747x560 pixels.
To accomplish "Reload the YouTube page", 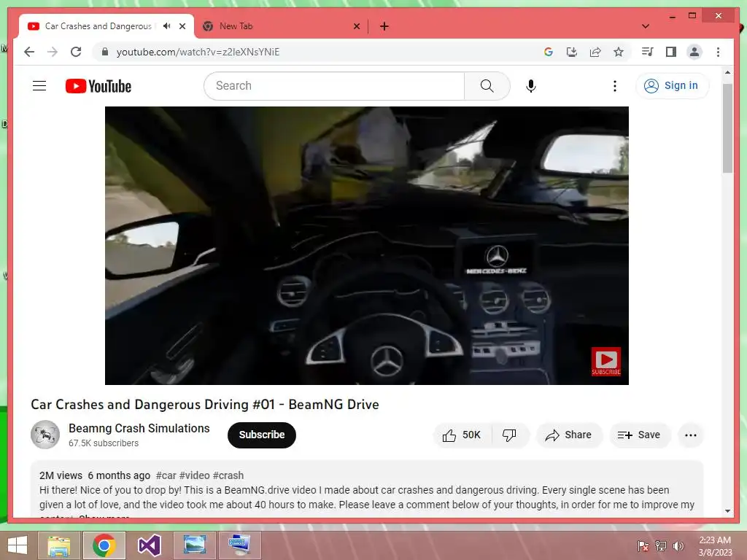I will pyautogui.click(x=76, y=52).
